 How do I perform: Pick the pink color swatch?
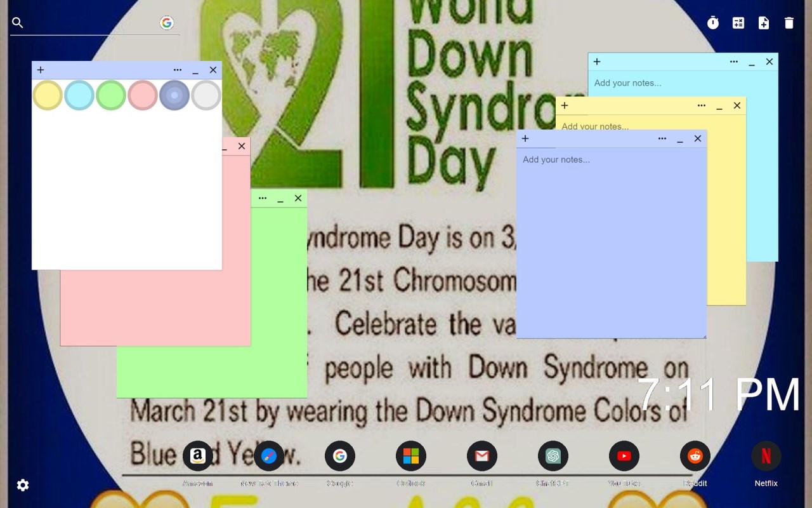(143, 95)
